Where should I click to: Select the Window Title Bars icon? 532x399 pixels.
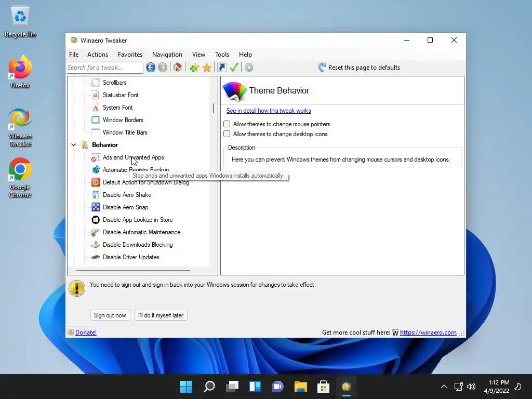coord(96,132)
